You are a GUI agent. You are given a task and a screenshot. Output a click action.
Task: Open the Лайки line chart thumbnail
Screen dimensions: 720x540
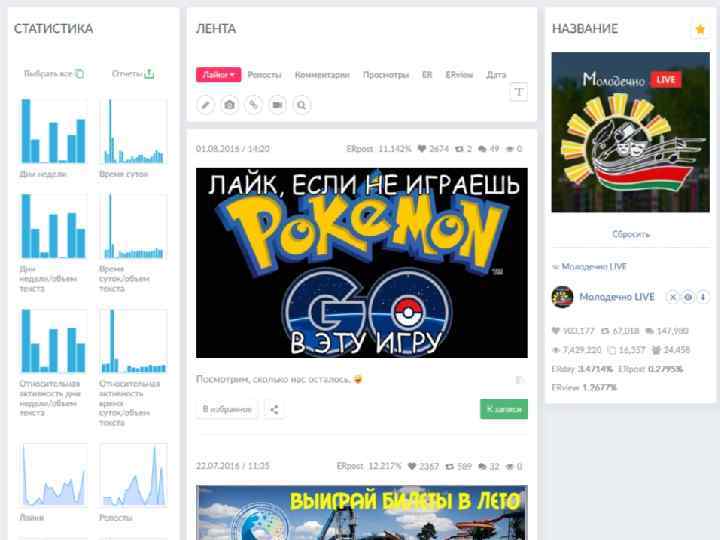point(53,475)
